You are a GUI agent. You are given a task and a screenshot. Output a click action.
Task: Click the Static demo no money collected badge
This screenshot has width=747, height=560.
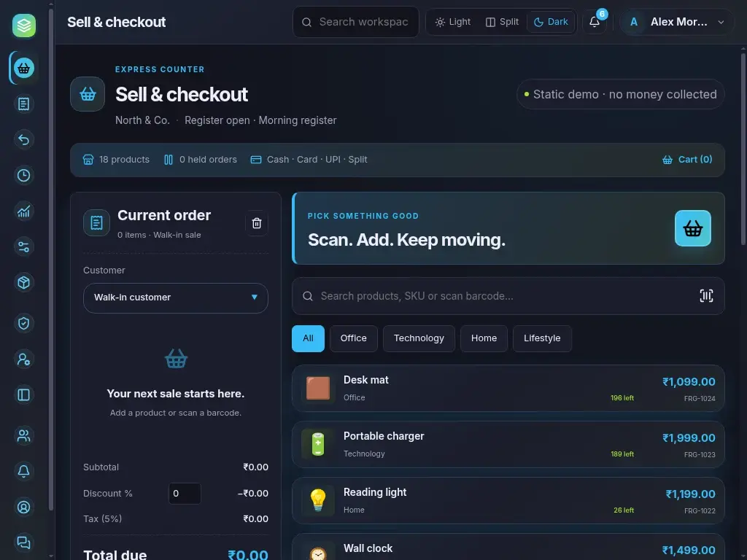(621, 94)
